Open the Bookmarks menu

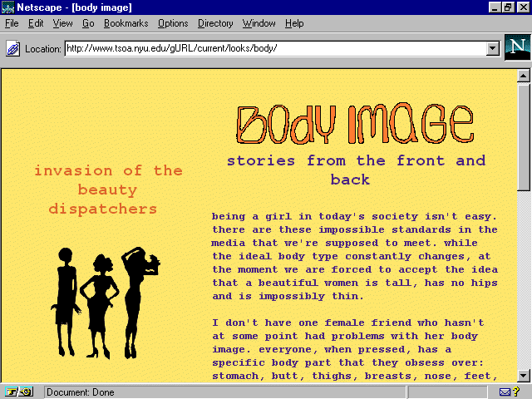[126, 23]
